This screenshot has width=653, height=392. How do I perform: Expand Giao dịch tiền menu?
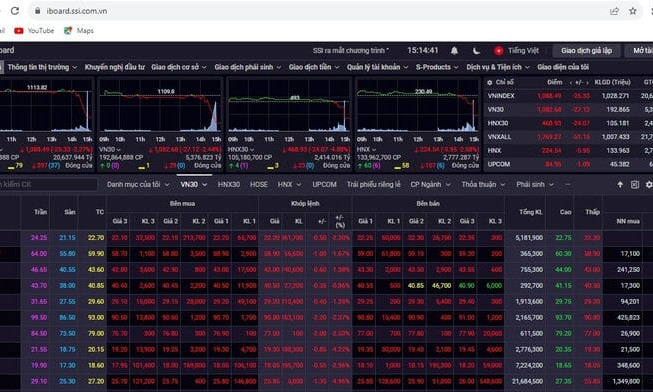click(x=314, y=67)
